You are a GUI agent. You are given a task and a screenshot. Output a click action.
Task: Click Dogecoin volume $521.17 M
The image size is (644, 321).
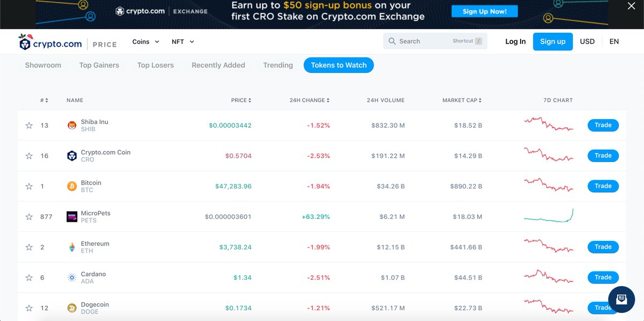[388, 308]
